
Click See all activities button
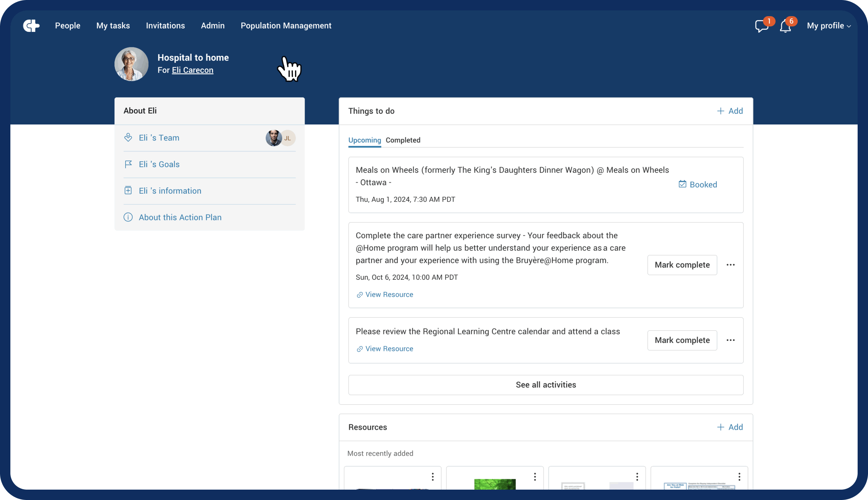point(545,385)
